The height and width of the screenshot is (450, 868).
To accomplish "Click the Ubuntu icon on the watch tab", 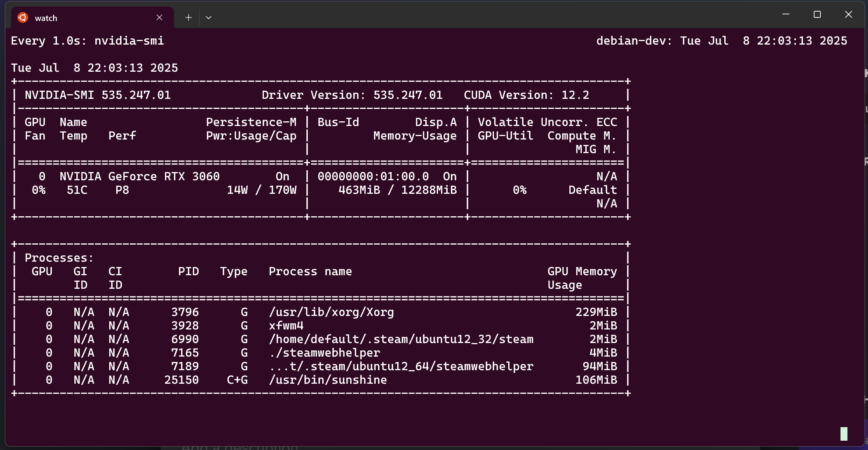I will [23, 17].
